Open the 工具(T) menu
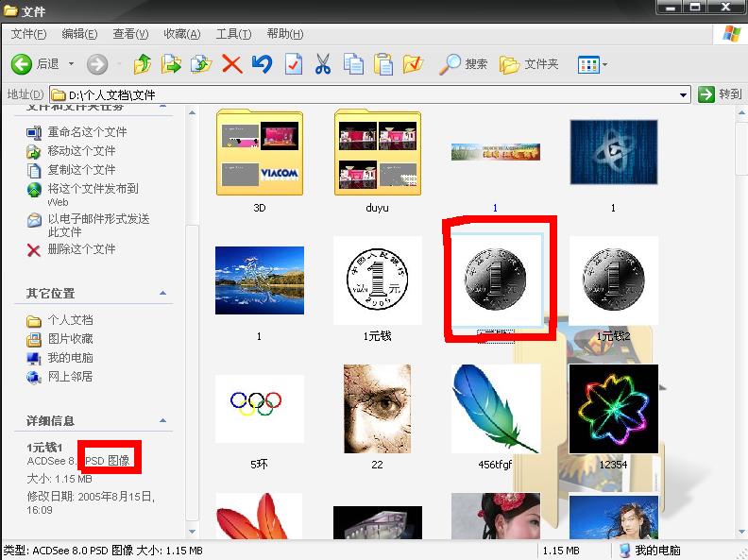The image size is (748, 560). click(x=233, y=34)
